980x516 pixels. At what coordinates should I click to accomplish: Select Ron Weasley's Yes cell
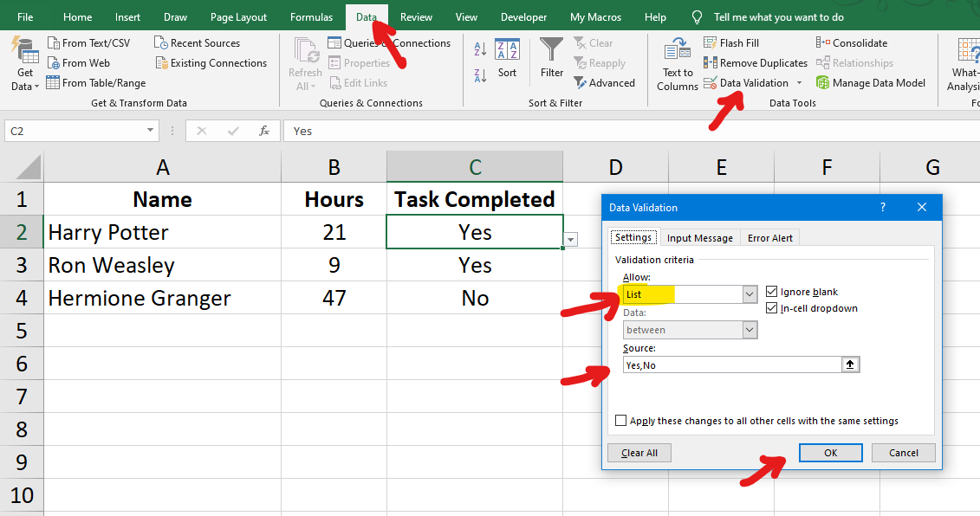(475, 265)
